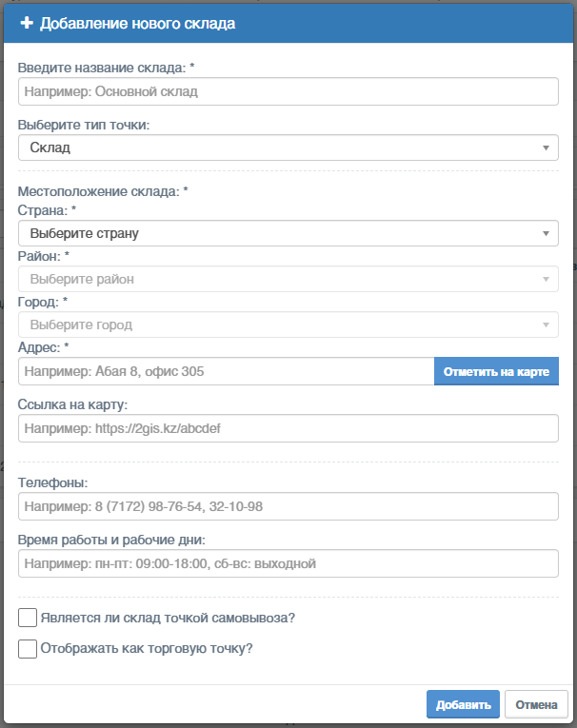
Task: Click the Является ли склад точкой самовывоза label
Action: (x=168, y=618)
